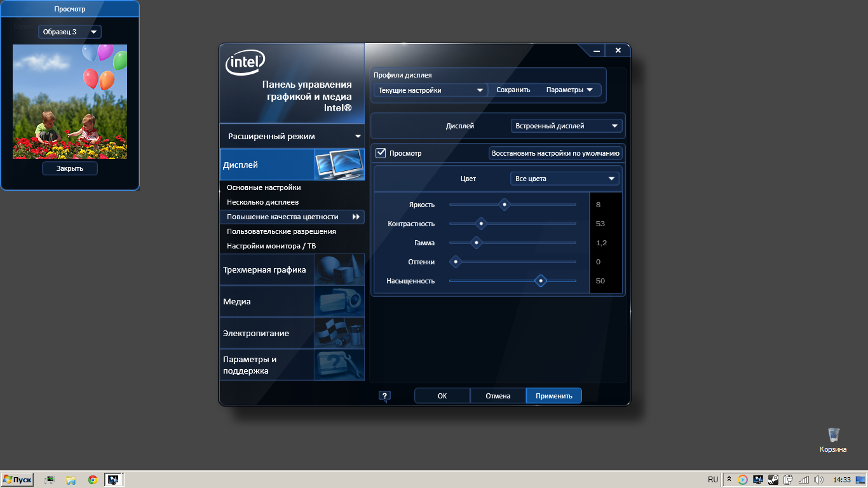
Task: Click the Насыщенность slider handle
Action: coord(541,281)
